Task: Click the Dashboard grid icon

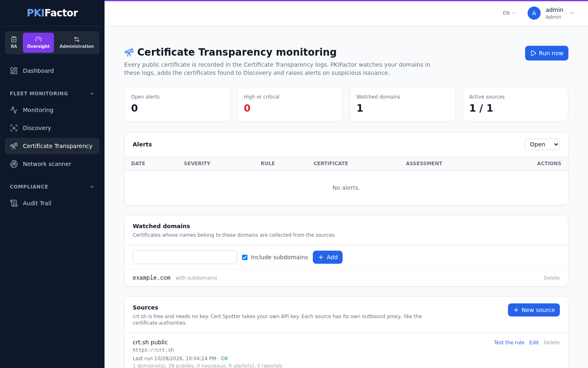Action: (14, 71)
